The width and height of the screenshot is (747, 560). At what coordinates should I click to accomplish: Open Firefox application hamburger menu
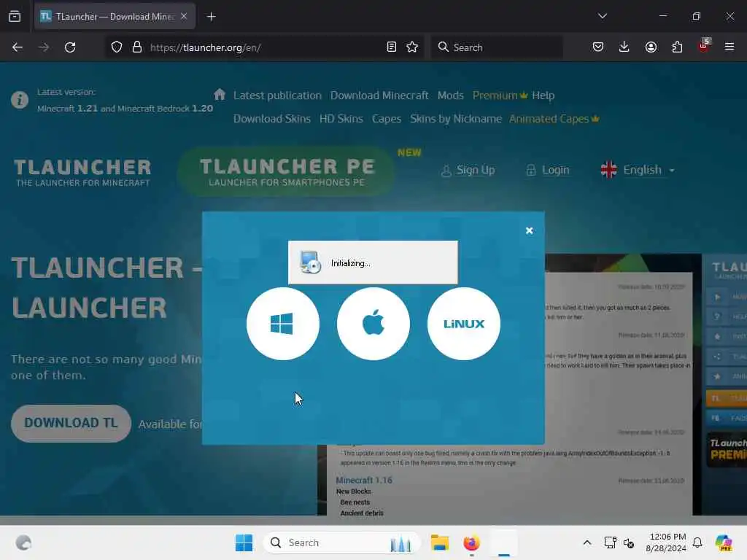[729, 47]
